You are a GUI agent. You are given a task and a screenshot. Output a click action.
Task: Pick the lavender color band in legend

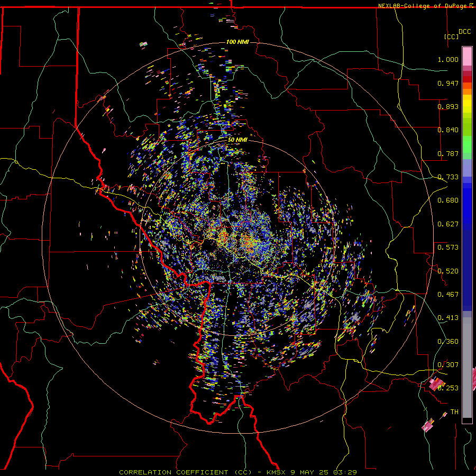[467, 168]
